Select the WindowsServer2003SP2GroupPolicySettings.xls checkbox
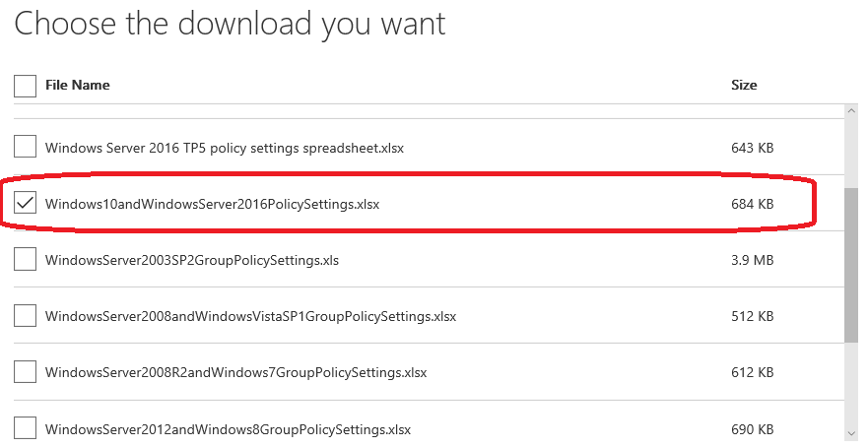This screenshot has width=868, height=448. (x=25, y=261)
